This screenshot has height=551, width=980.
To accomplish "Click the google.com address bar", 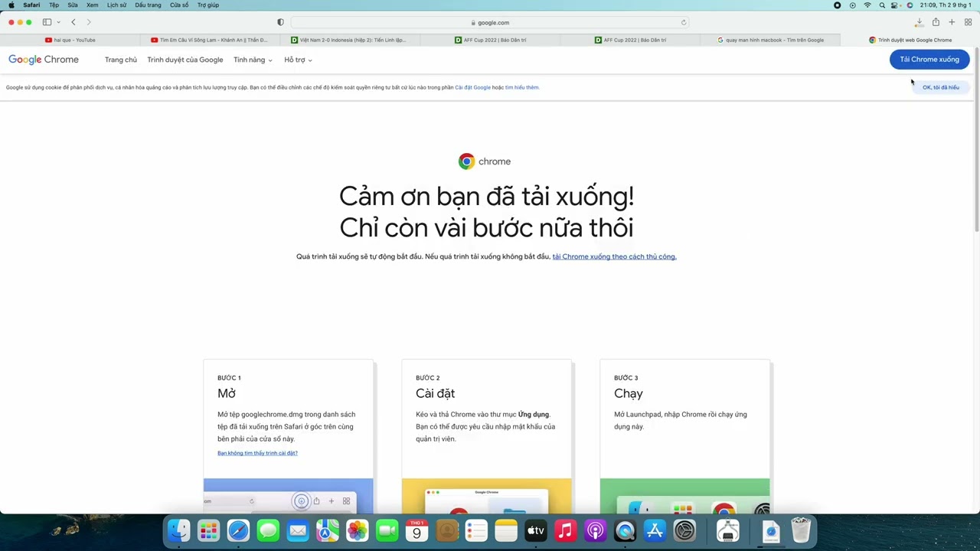I will point(490,22).
